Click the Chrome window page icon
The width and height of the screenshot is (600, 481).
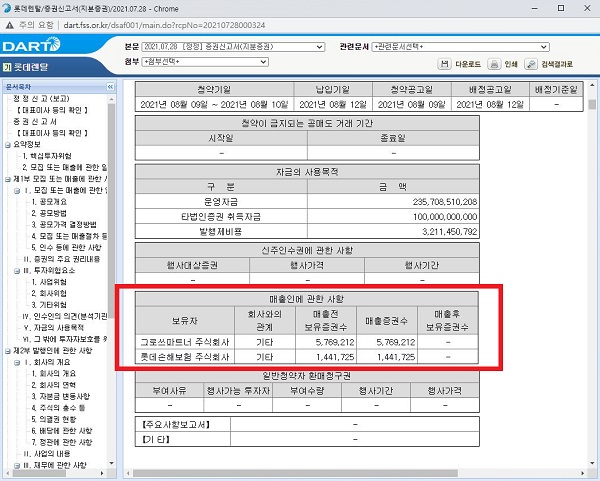point(7,7)
